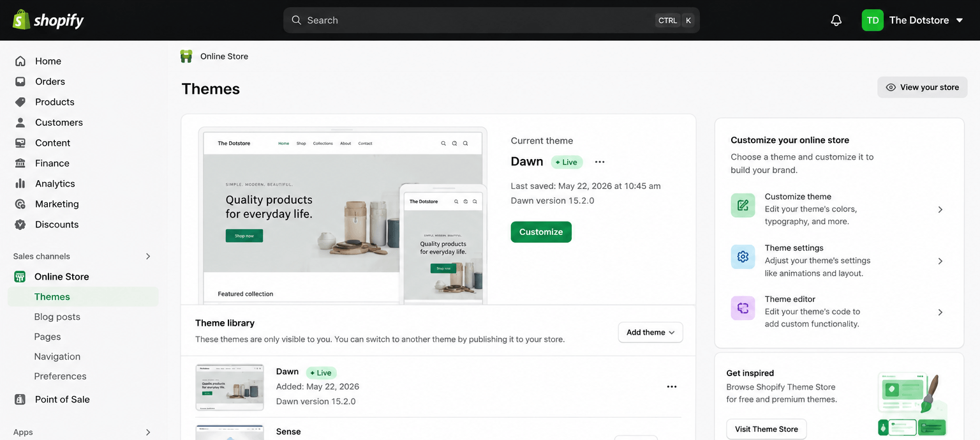Click 'Added: May 22, 2026' text
Screen dimensions: 980x440
pyautogui.click(x=318, y=387)
